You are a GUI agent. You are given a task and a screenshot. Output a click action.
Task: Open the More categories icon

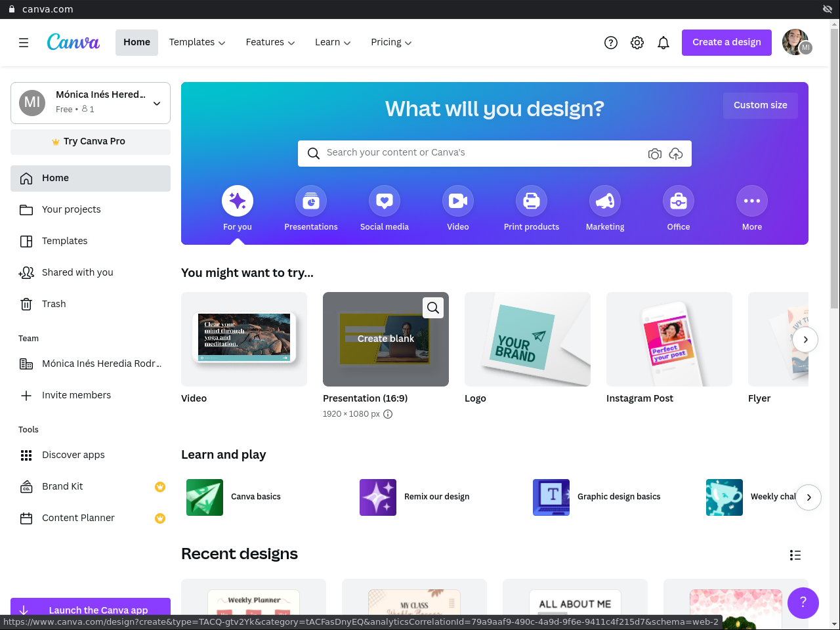pyautogui.click(x=752, y=201)
